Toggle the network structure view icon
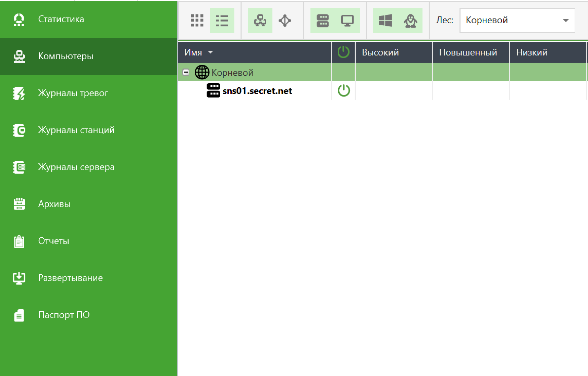 260,21
